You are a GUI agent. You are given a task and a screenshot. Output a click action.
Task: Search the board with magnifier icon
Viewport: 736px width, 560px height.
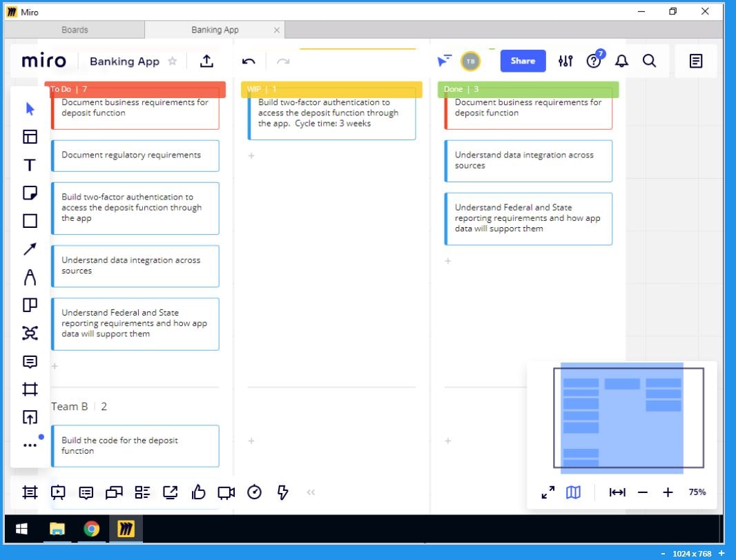click(649, 61)
